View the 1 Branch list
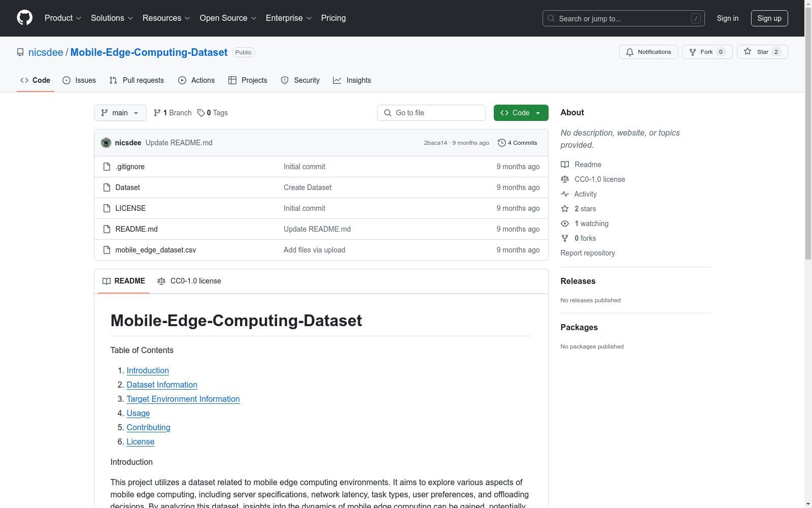 173,113
